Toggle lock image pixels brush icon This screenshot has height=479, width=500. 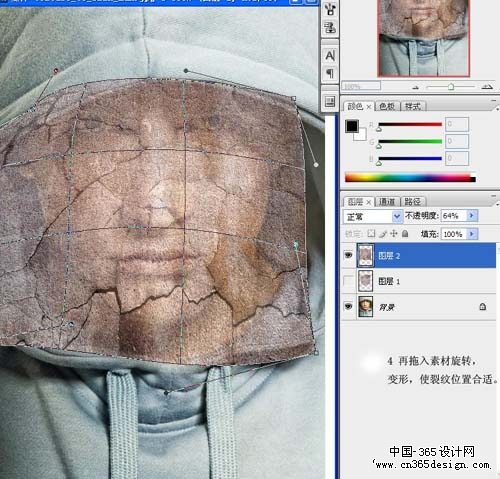coord(383,234)
